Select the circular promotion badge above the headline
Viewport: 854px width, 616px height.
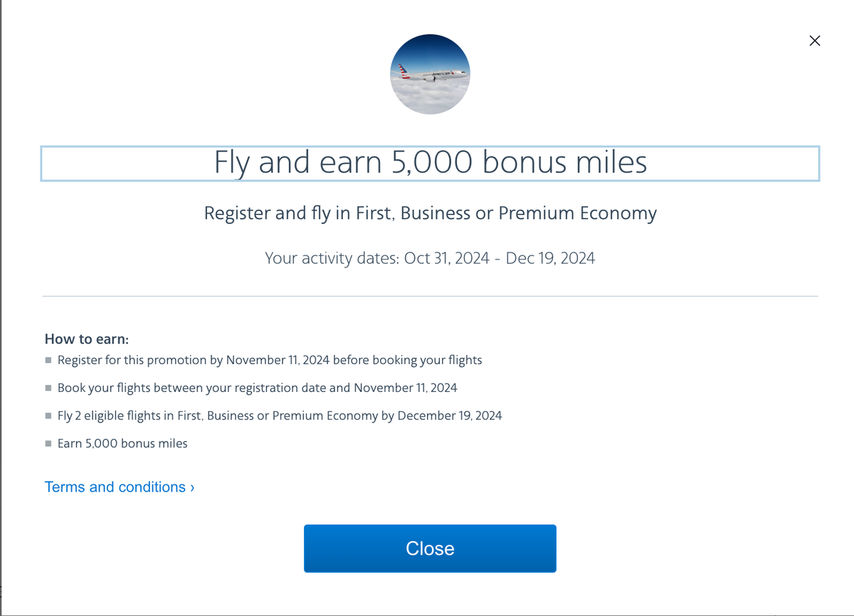point(430,73)
